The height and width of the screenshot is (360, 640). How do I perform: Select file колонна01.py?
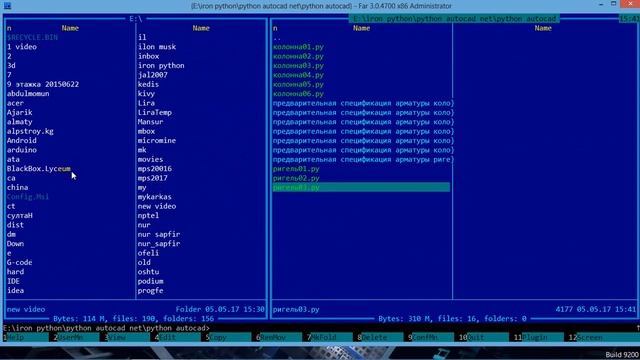pyautogui.click(x=298, y=47)
